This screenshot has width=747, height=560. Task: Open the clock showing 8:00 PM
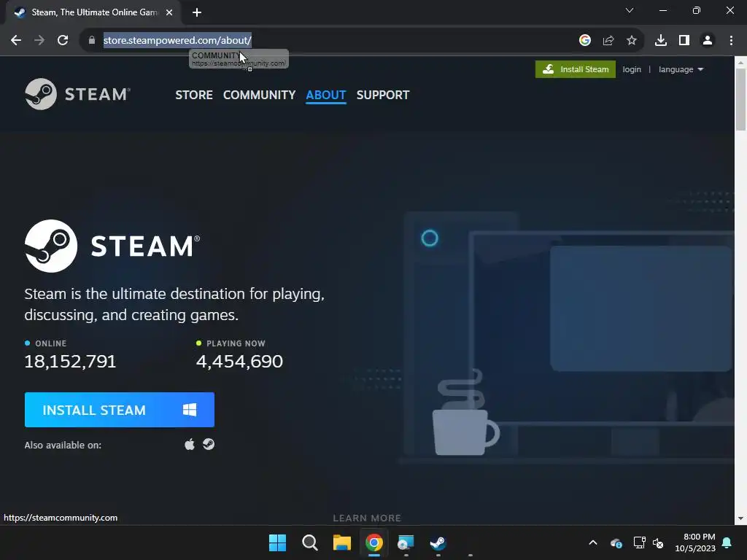pyautogui.click(x=695, y=542)
